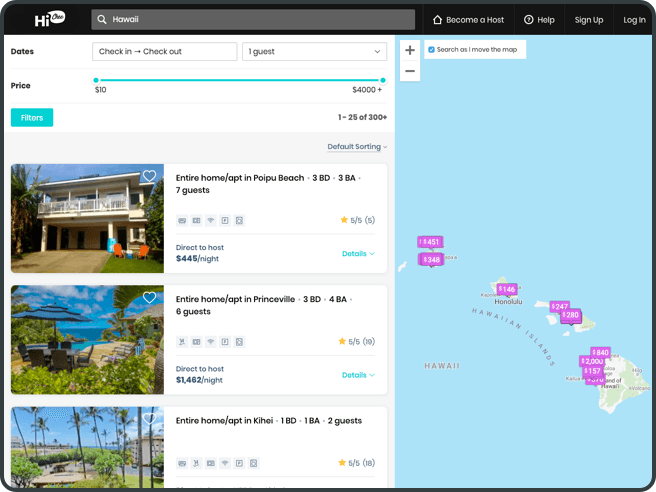The width and height of the screenshot is (656, 492).
Task: Zoom out on the map
Action: (x=410, y=71)
